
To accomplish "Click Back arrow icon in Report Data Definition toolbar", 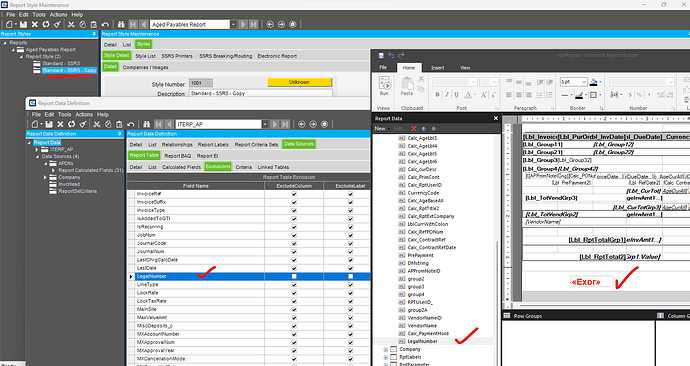I will click(x=301, y=124).
